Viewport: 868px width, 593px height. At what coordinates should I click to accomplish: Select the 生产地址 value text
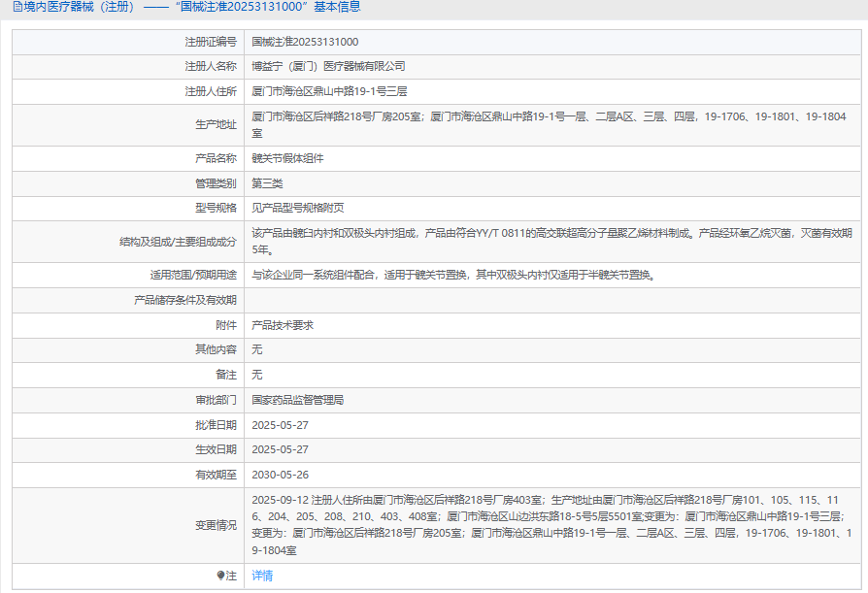click(x=549, y=125)
